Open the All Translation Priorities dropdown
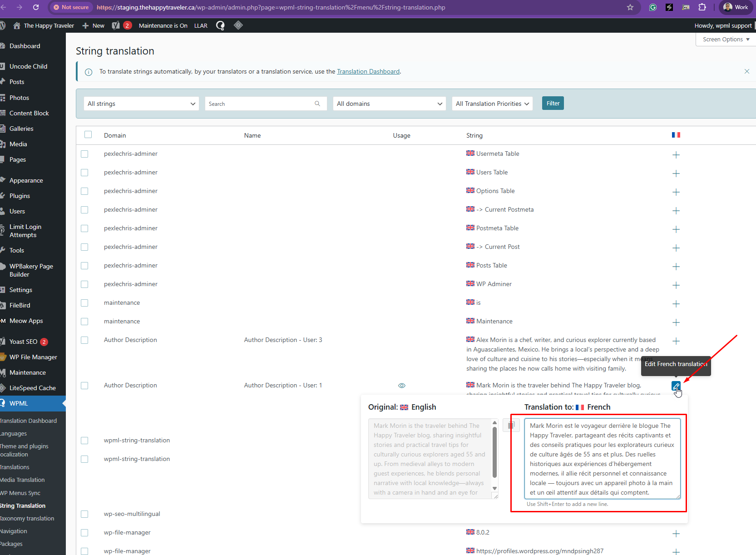This screenshot has width=756, height=555. 492,104
